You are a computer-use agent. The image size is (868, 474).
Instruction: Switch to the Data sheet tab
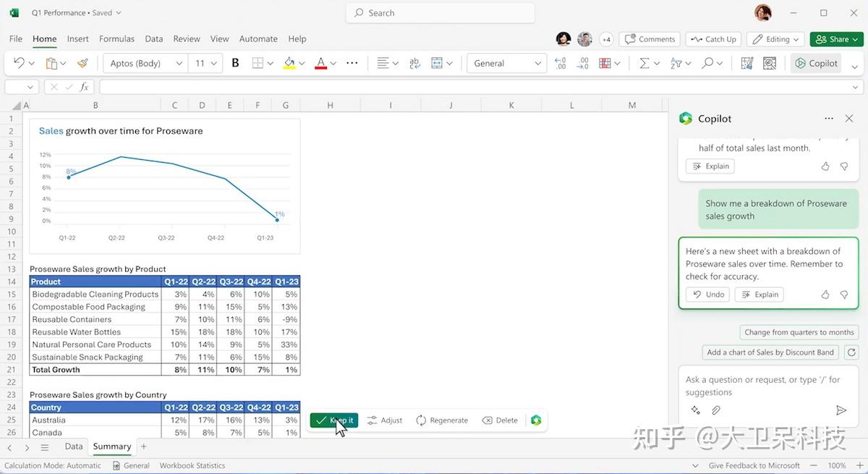pyautogui.click(x=74, y=447)
